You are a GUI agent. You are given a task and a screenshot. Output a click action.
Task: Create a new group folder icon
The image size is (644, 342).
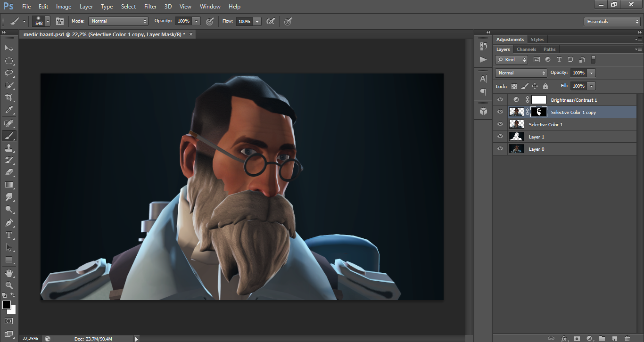[x=602, y=338]
